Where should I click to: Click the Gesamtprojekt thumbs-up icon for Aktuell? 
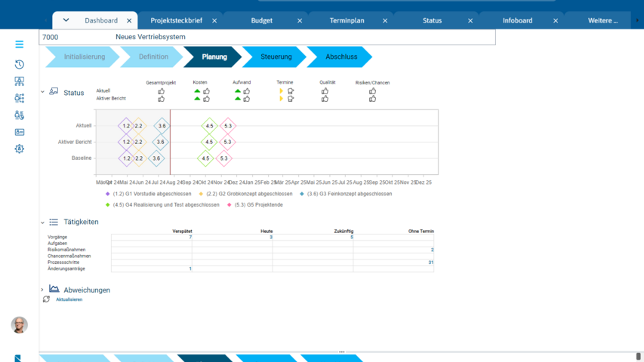(161, 91)
